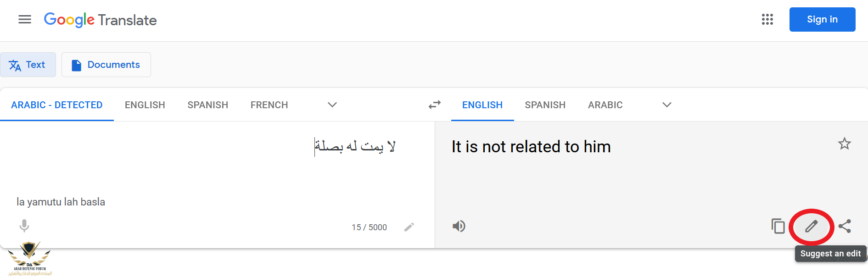Select Text translation mode
The width and height of the screenshot is (868, 277).
pyautogui.click(x=28, y=65)
